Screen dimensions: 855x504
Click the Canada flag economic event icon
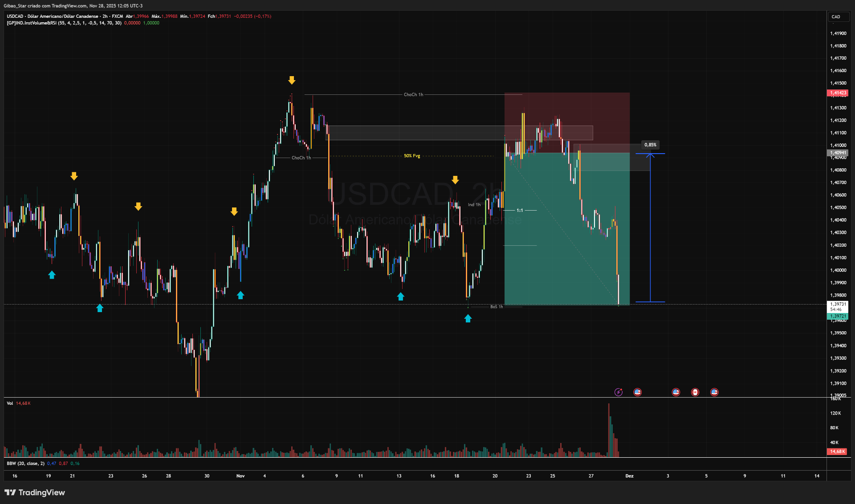695,392
